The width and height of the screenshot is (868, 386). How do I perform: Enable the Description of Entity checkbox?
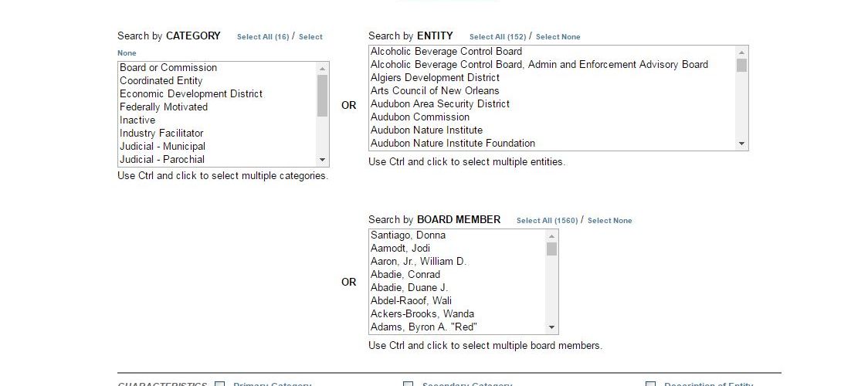651,384
